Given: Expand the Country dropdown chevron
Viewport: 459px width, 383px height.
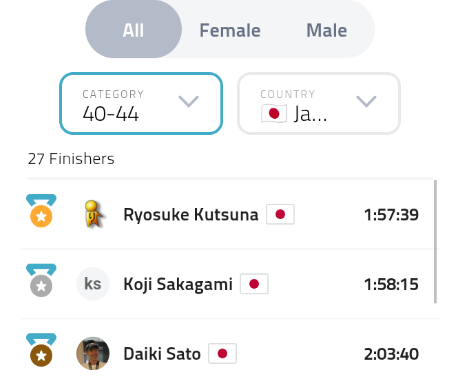Looking at the screenshot, I should click(366, 101).
